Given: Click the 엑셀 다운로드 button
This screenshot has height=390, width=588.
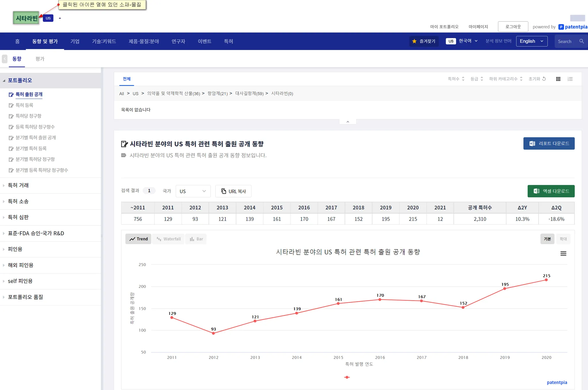Looking at the screenshot, I should [x=551, y=191].
